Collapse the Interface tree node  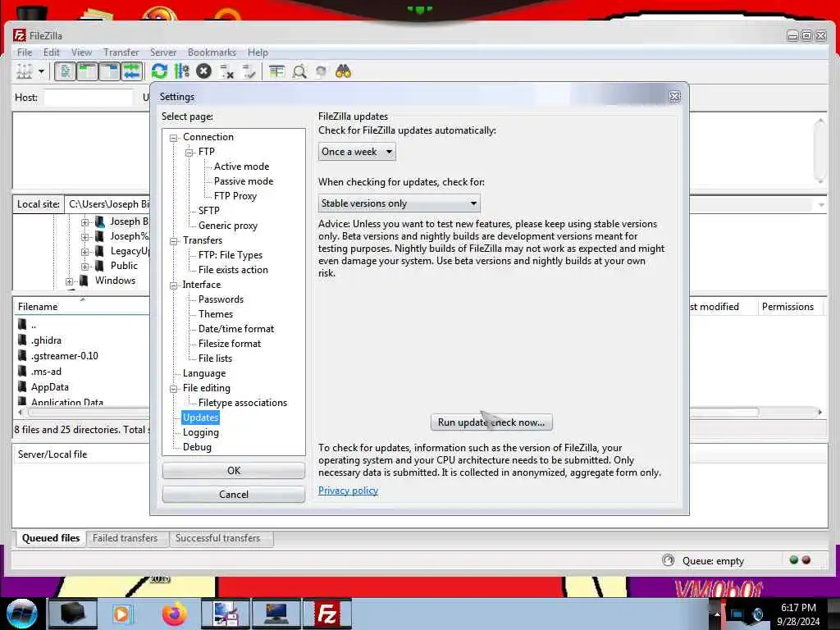coord(174,285)
